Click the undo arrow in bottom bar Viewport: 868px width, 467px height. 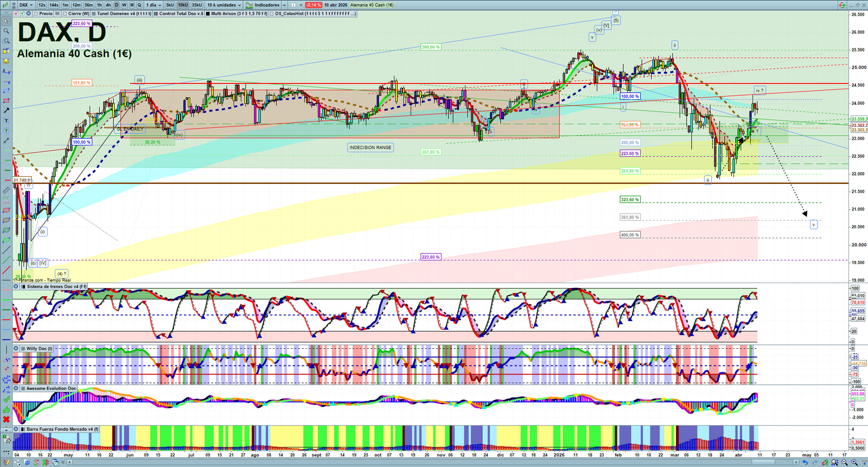tap(805, 462)
